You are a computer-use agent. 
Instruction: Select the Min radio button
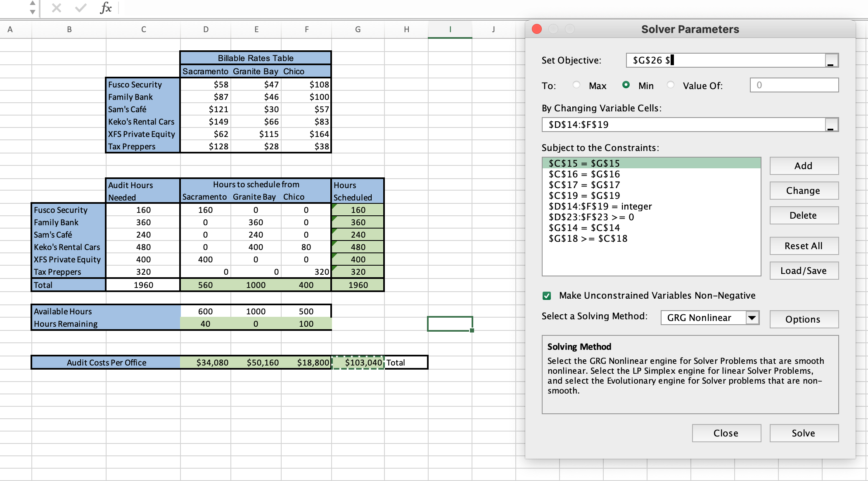coord(626,85)
